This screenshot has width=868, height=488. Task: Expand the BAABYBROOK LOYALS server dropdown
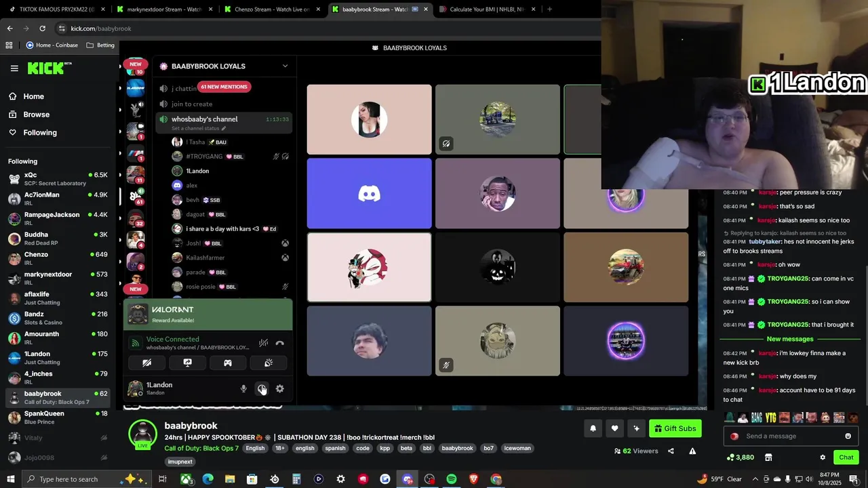285,66
